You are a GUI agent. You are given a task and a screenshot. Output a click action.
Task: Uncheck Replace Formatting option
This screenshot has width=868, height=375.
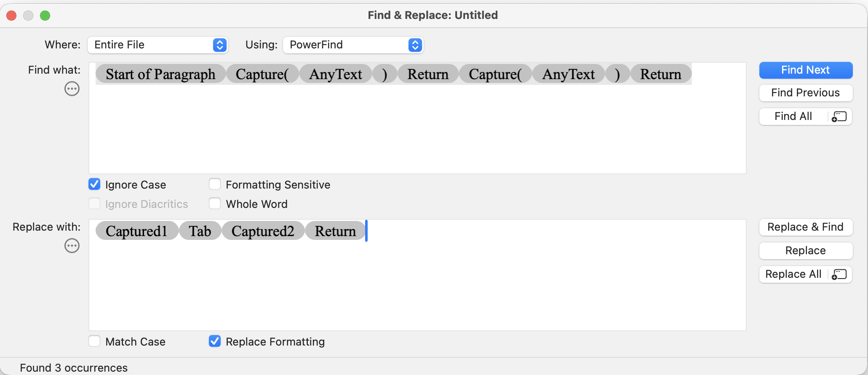click(215, 341)
